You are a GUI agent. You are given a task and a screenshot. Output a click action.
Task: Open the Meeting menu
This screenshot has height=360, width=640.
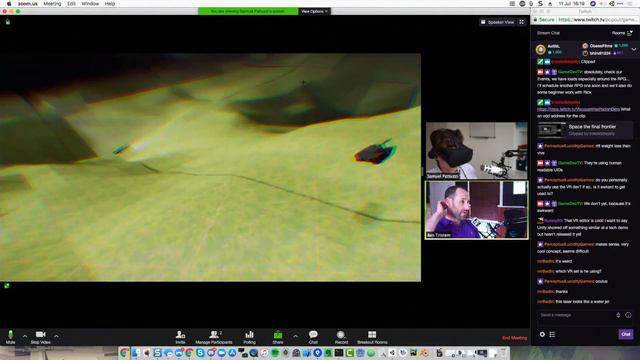point(52,4)
